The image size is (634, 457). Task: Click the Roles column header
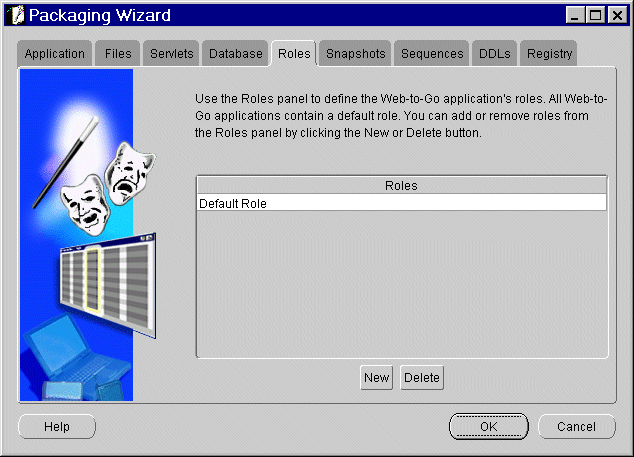[x=402, y=186]
